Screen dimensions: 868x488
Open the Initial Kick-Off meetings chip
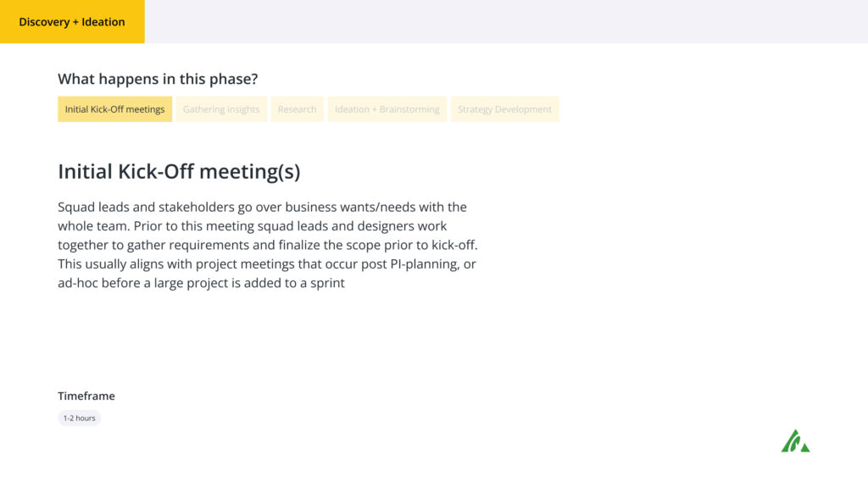(x=114, y=109)
